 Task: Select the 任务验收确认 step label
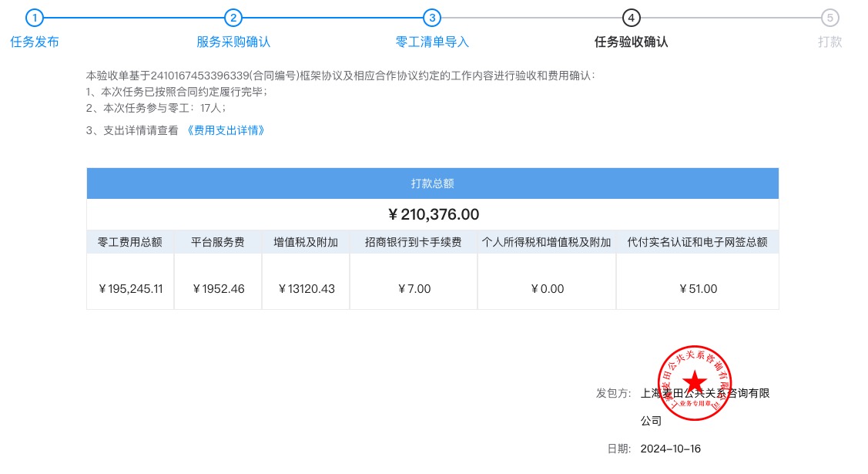pos(631,42)
